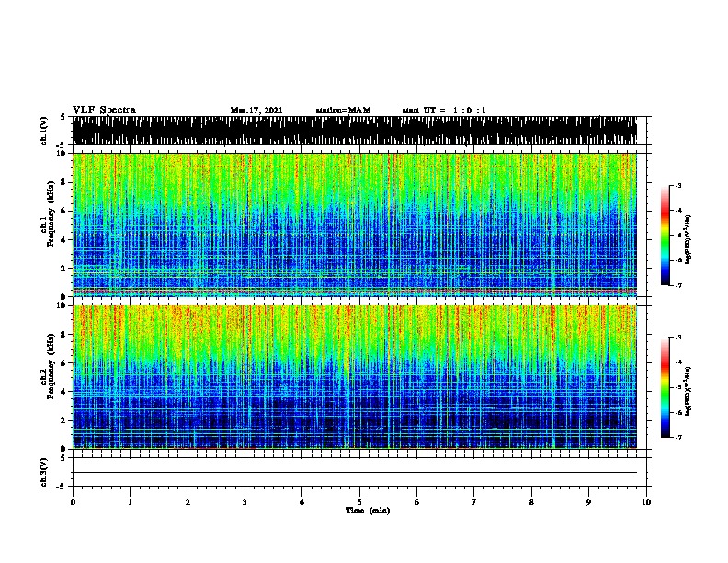The width and height of the screenshot is (728, 563).
Task: Click the time axis tick label '10'
Action: pyautogui.click(x=646, y=502)
